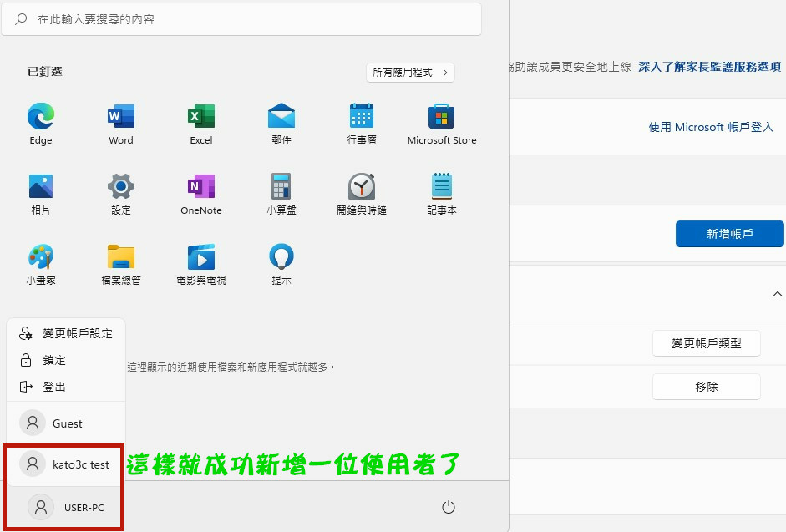Launch 小畫家 paint app

41,264
